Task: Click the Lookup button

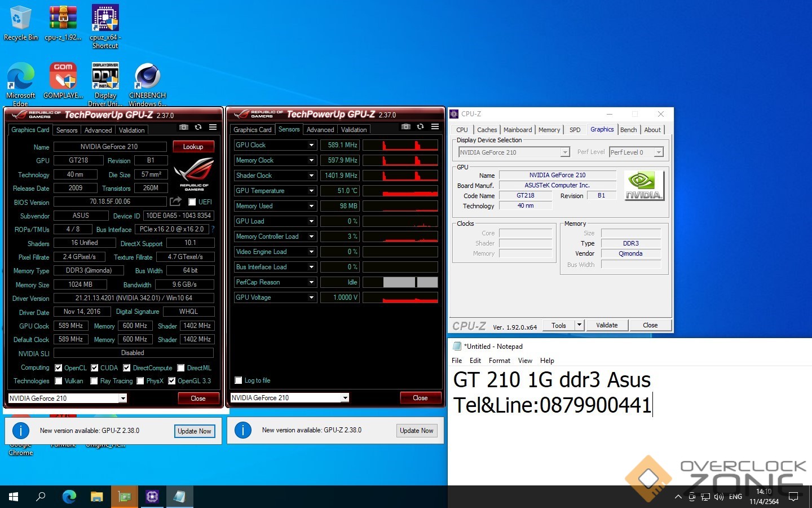Action: 193,147
